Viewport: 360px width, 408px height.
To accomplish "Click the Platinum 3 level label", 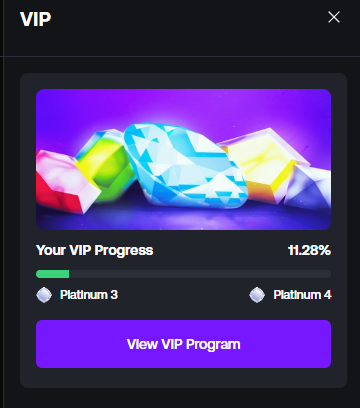I will (89, 295).
